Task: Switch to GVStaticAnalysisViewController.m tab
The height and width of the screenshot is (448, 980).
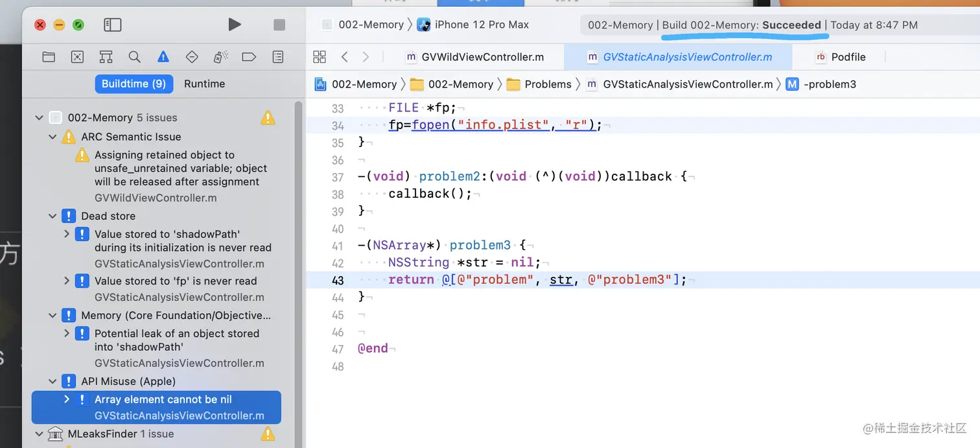Action: tap(678, 57)
